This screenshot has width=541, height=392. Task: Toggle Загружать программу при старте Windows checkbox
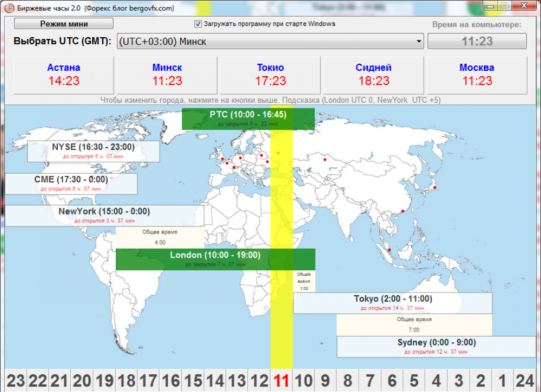coord(197,24)
